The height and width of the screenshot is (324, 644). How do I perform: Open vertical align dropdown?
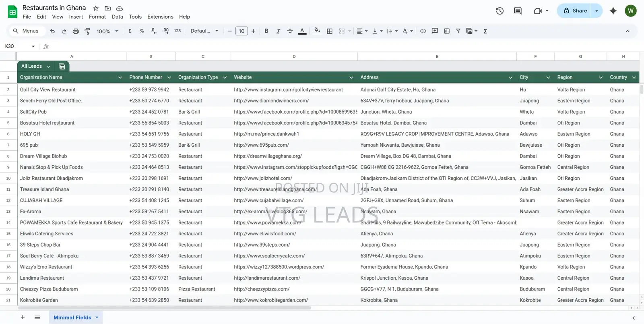377,31
